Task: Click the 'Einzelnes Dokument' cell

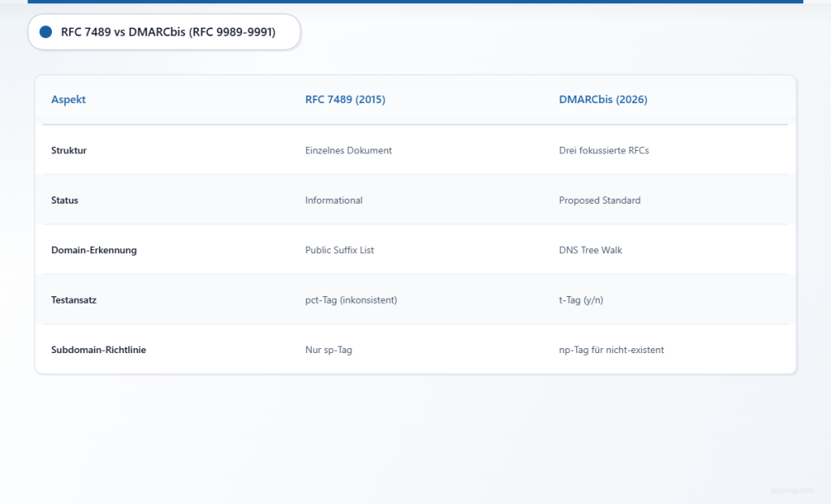Action: click(348, 150)
